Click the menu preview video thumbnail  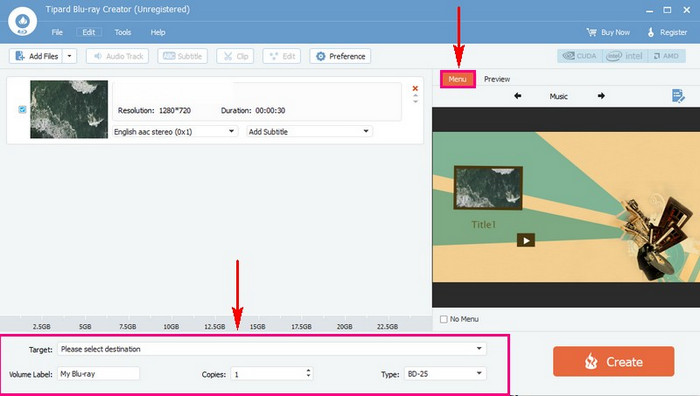pyautogui.click(x=488, y=188)
